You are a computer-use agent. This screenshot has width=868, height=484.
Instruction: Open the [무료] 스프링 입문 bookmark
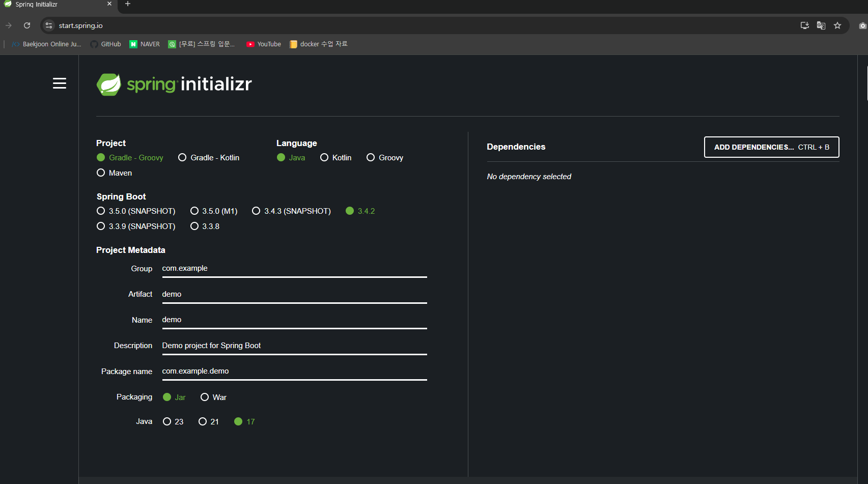(202, 44)
